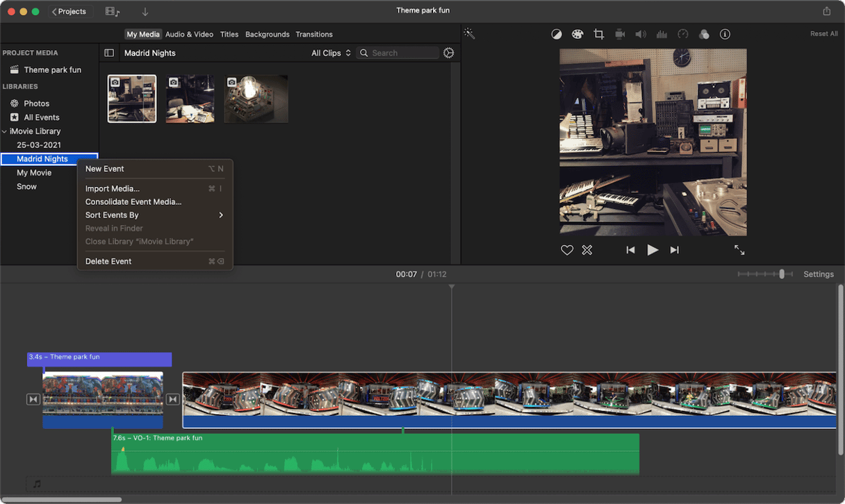Click the Import media down-arrow icon

click(x=145, y=11)
